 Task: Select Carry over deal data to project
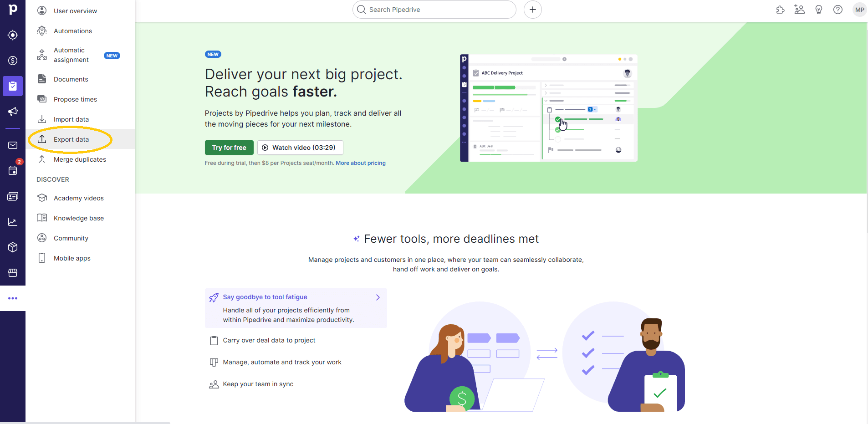point(269,340)
